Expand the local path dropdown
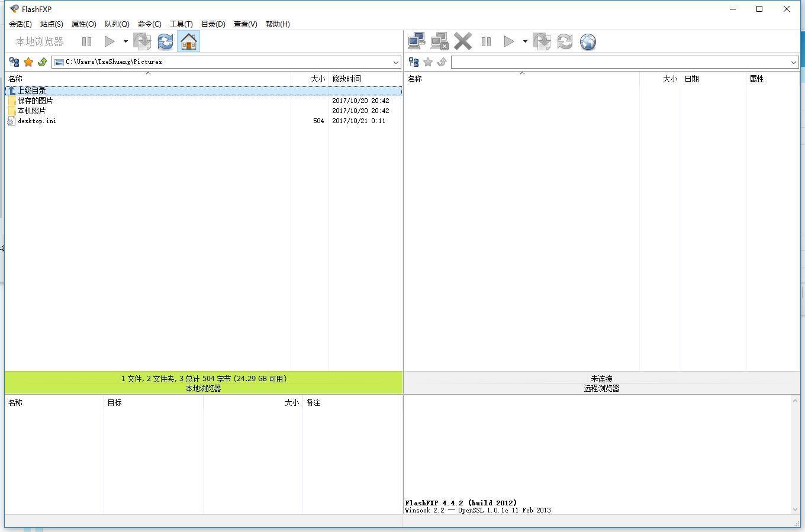This screenshot has height=532, width=805. 396,62
